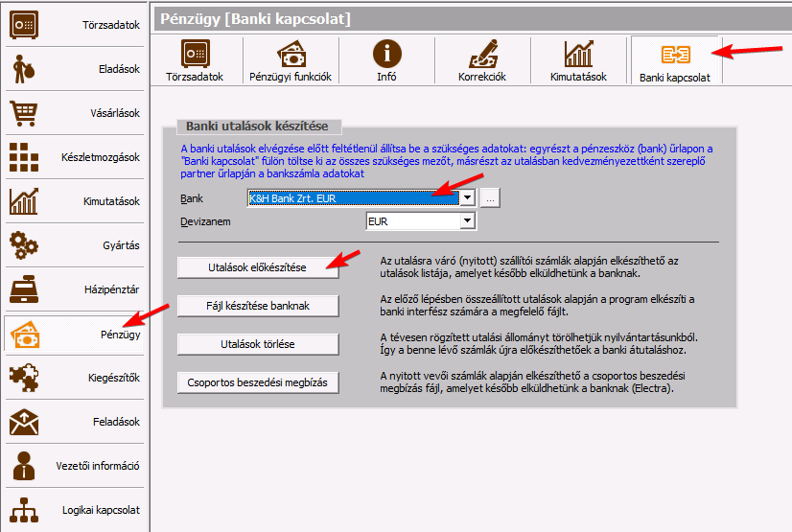
Task: Select the Vezetői információ person icon
Action: tap(24, 466)
